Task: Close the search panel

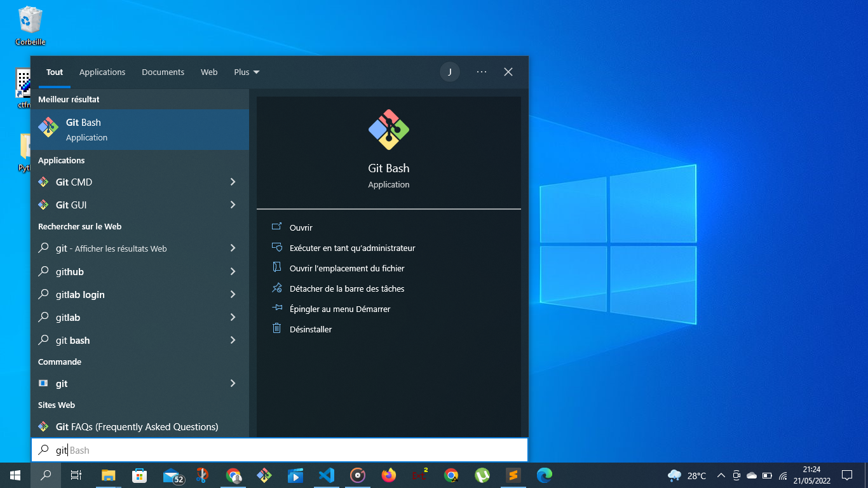Action: point(508,72)
